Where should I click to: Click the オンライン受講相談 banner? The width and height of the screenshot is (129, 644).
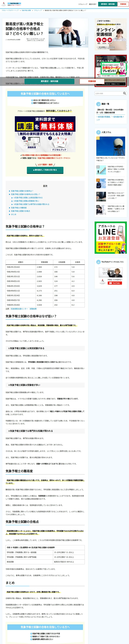(x=111, y=34)
